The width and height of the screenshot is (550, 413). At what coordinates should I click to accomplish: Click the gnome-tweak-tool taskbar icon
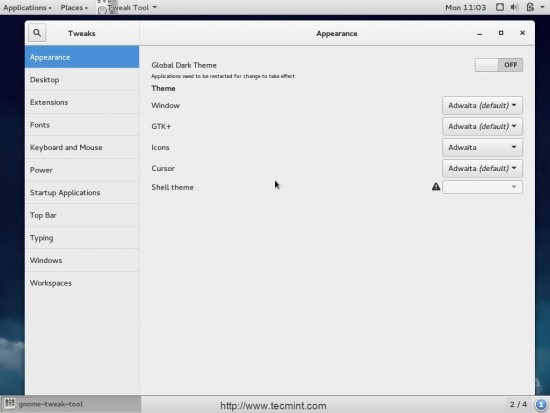tap(9, 404)
